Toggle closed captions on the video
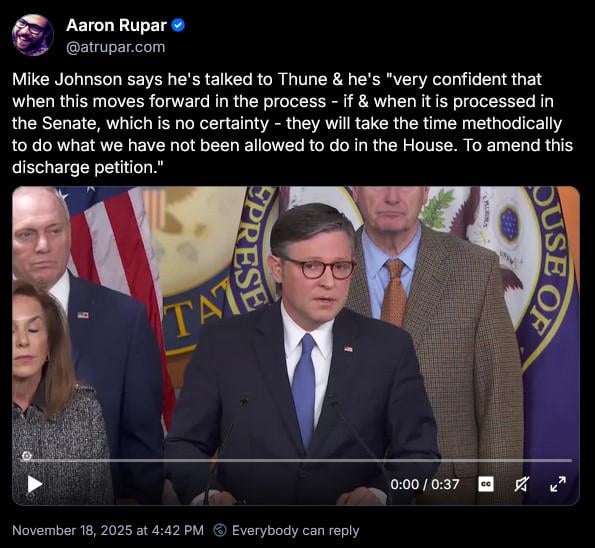This screenshot has width=595, height=548. tap(486, 484)
